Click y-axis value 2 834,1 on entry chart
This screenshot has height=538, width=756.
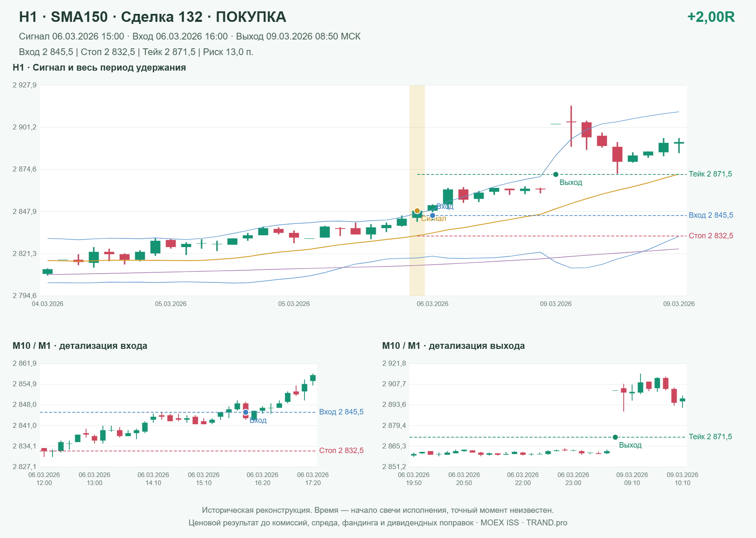(x=24, y=446)
